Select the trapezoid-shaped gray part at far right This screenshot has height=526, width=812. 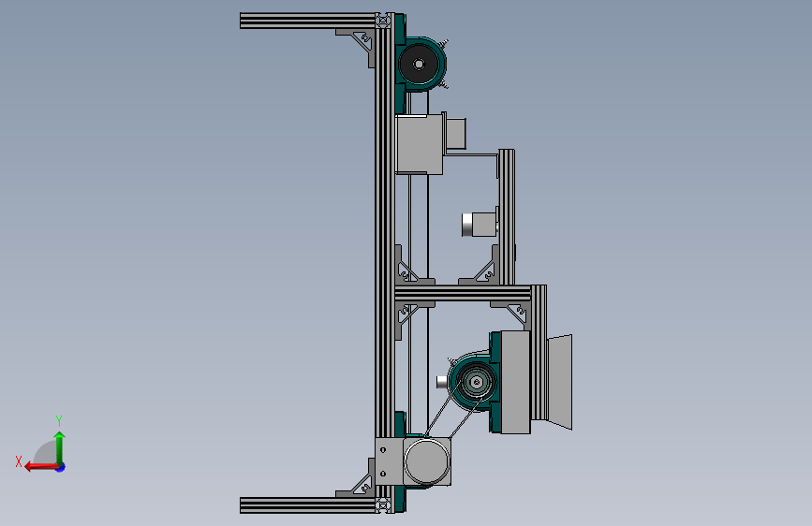[560, 382]
